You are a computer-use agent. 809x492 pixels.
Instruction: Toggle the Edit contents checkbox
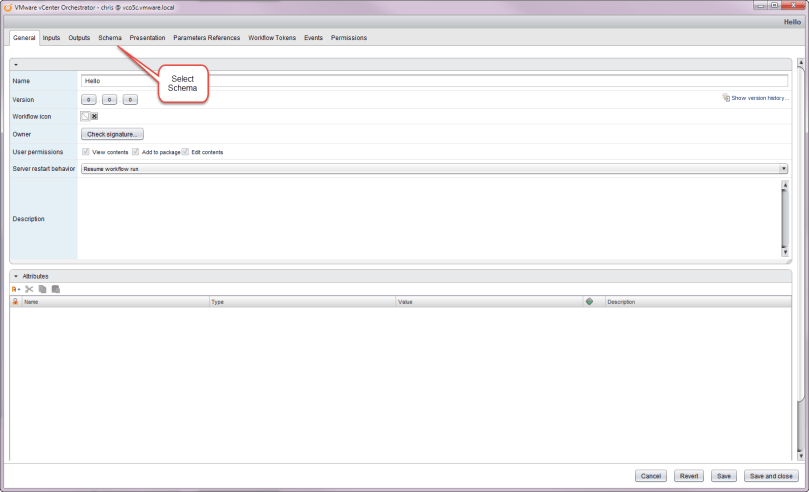(185, 152)
